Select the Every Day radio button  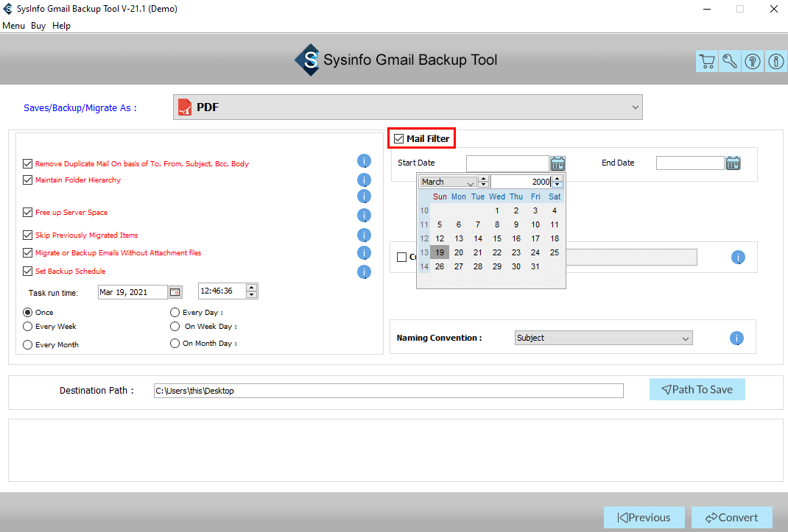click(175, 313)
